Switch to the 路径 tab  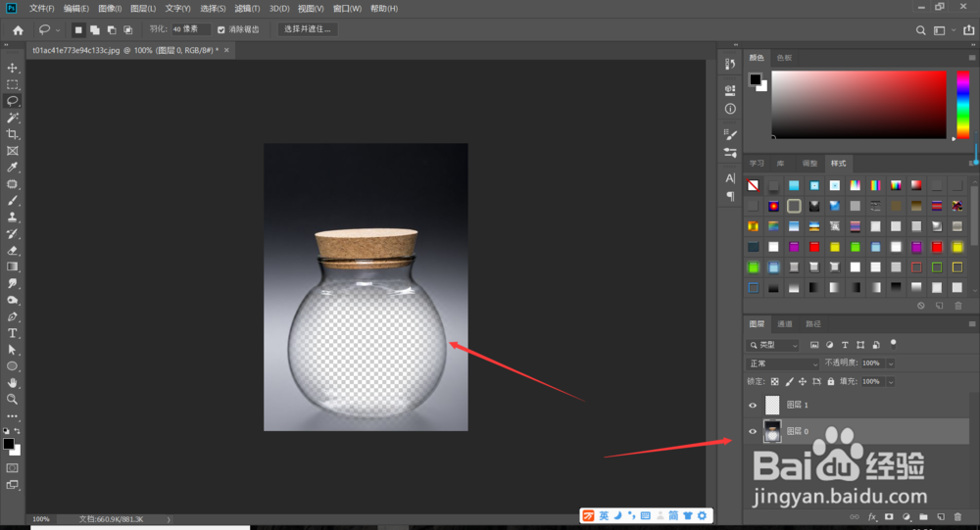click(x=813, y=323)
